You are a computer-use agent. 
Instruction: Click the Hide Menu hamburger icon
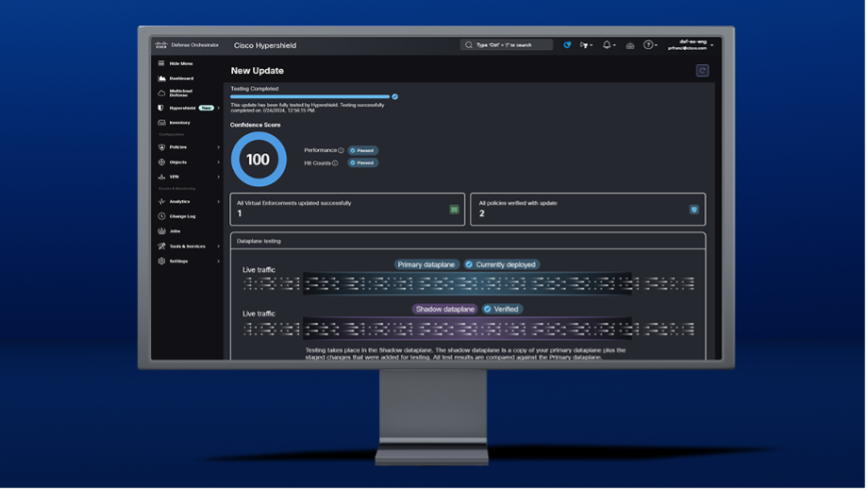coord(161,63)
